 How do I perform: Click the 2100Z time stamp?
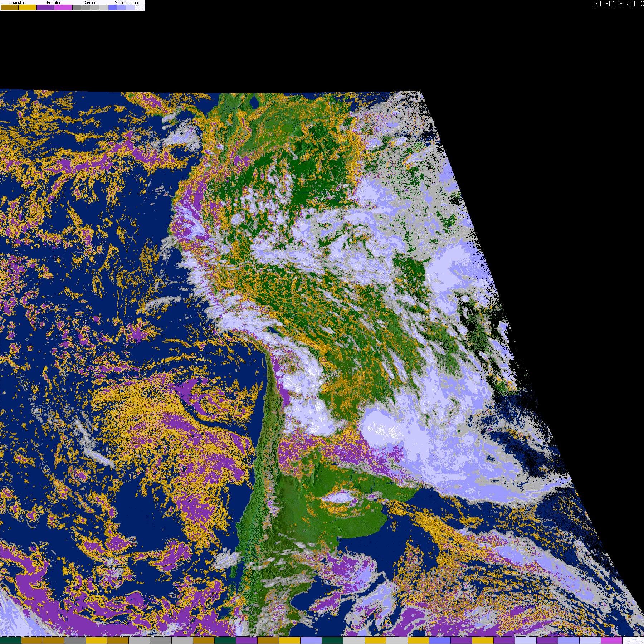(x=635, y=4)
